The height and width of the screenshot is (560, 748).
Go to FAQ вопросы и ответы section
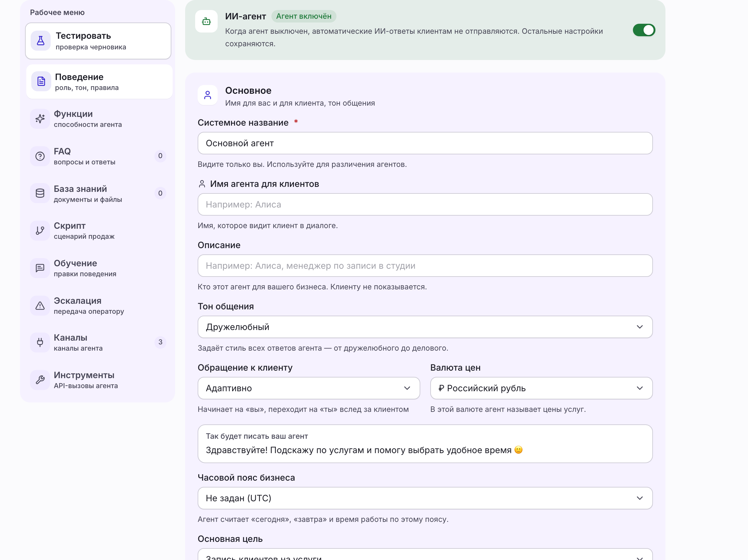(98, 156)
